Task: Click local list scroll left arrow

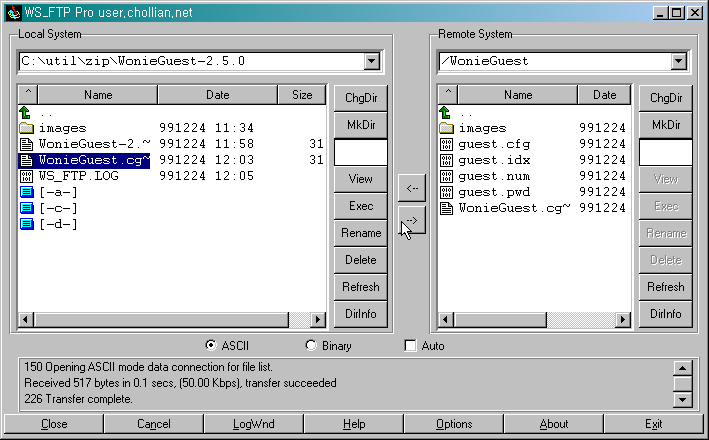Action: [25, 320]
